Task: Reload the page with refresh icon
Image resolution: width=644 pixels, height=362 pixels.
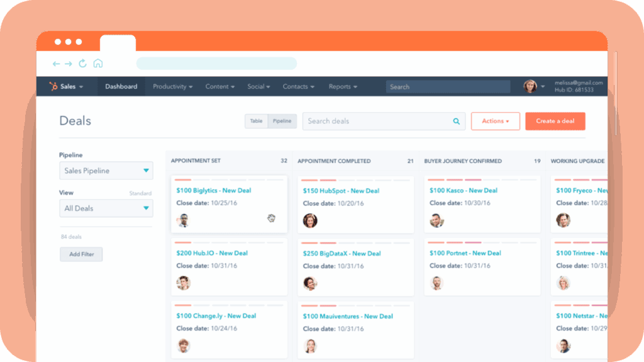Action: point(82,64)
